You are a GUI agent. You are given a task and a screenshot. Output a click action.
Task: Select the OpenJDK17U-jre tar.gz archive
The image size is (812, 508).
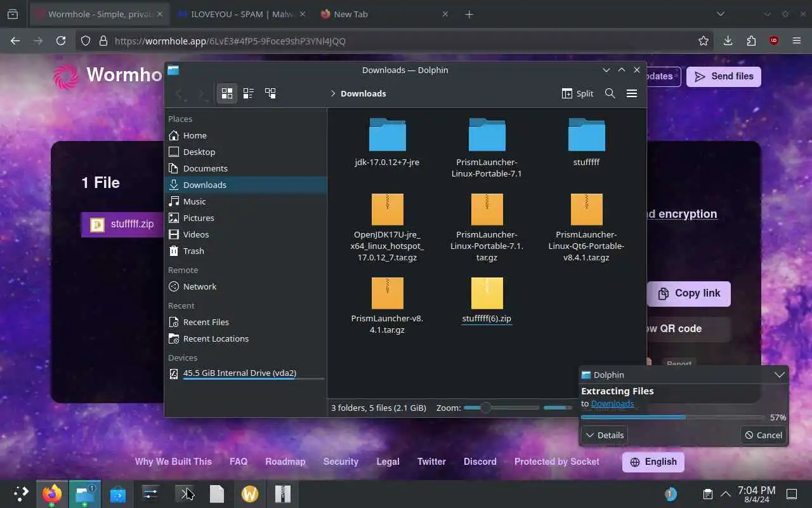point(387,228)
